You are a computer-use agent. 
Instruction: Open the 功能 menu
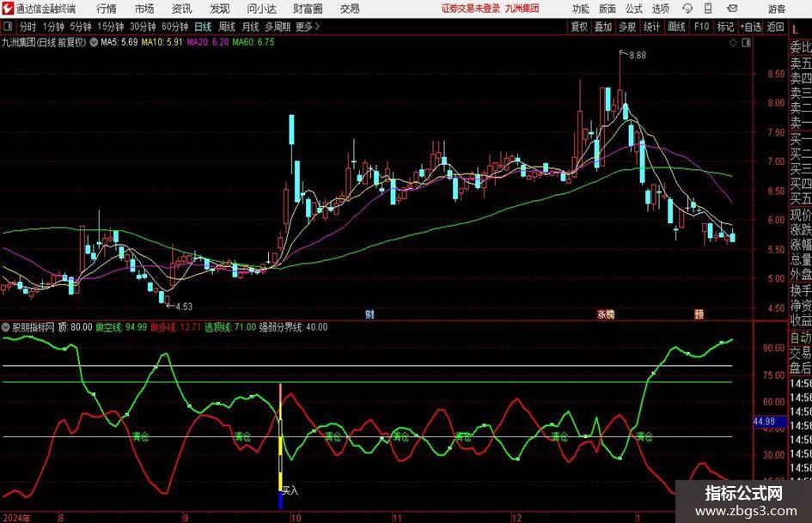581,9
